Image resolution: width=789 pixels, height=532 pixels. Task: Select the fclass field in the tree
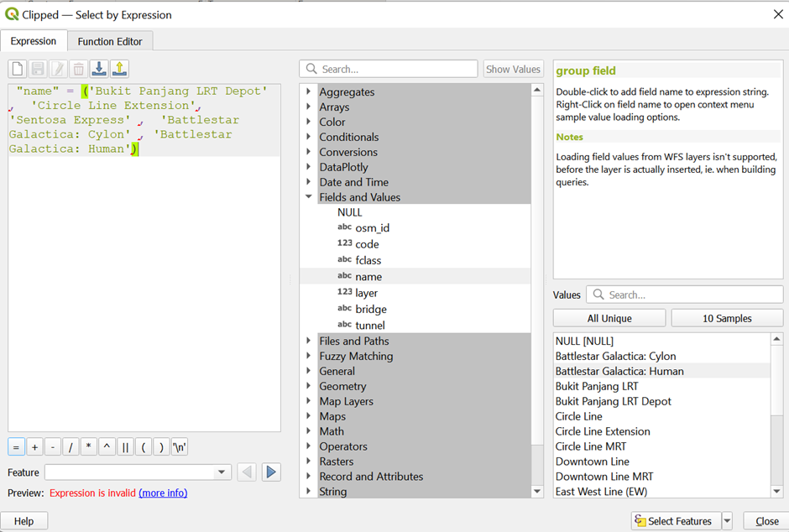(368, 260)
